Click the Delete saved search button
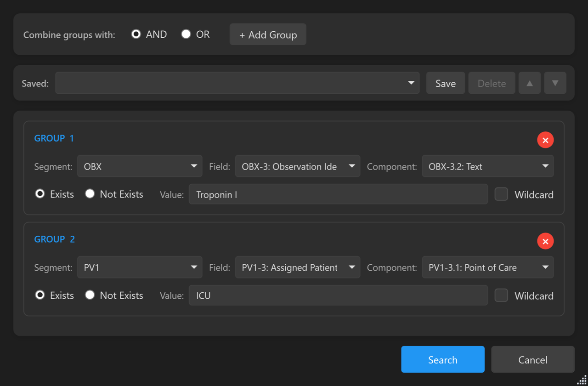 pos(492,83)
